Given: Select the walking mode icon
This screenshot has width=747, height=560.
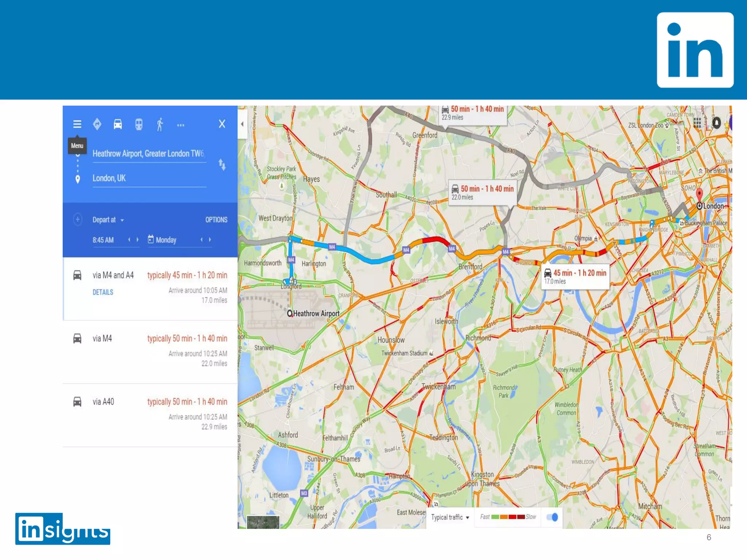Looking at the screenshot, I should click(x=160, y=124).
